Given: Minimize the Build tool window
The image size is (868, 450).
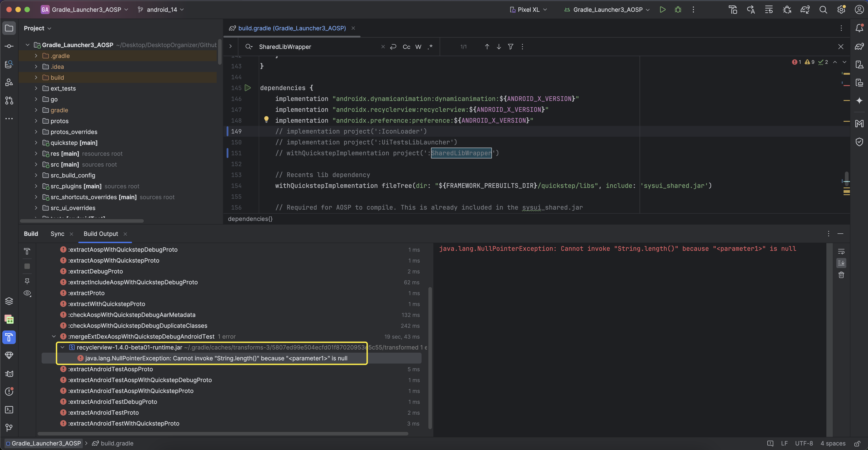Looking at the screenshot, I should pyautogui.click(x=840, y=233).
